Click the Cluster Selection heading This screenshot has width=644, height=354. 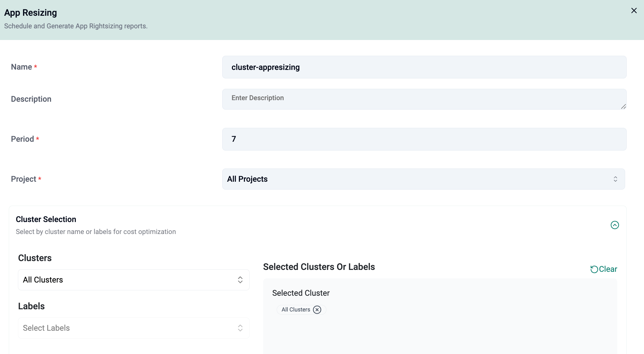pyautogui.click(x=46, y=219)
